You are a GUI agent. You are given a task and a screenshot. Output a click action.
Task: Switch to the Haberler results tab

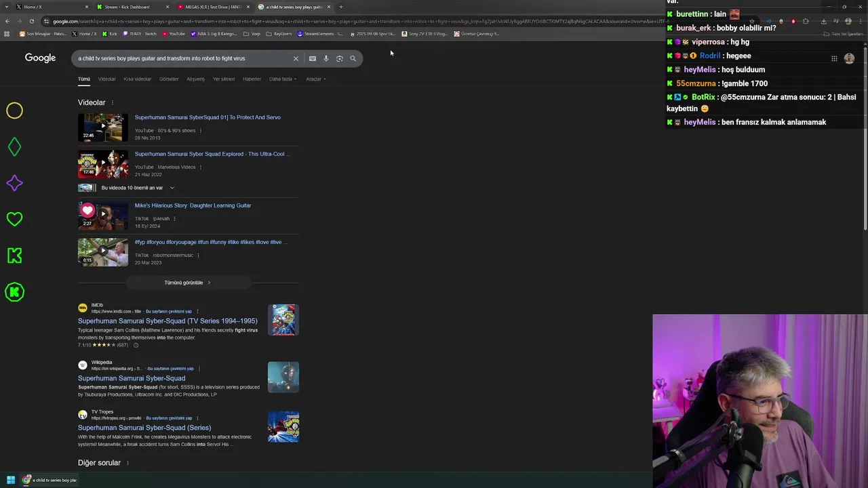(x=252, y=79)
